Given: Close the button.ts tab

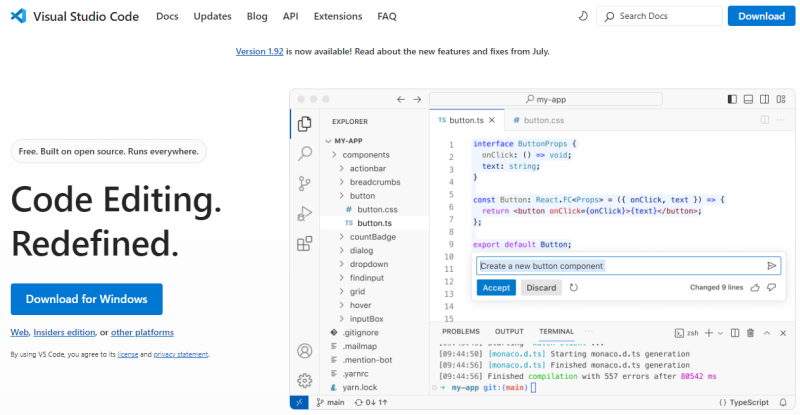Looking at the screenshot, I should pyautogui.click(x=492, y=120).
